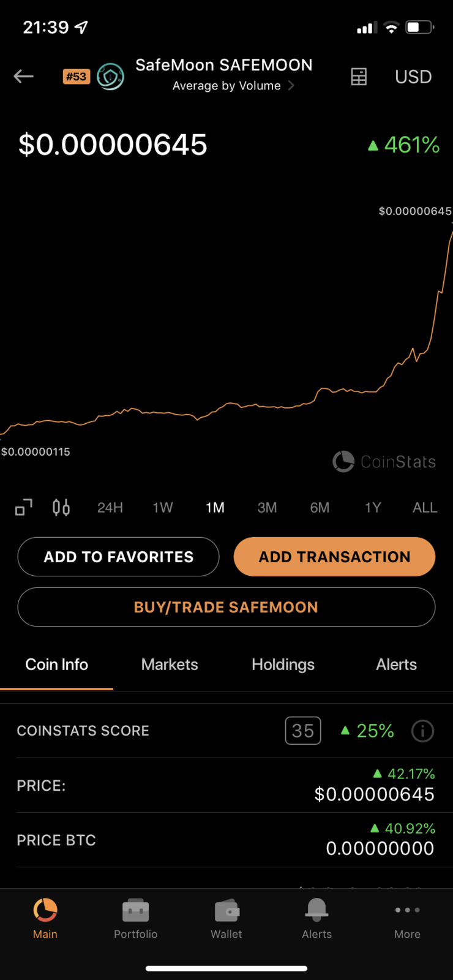Open Alerts bell in bottom bar

click(316, 918)
